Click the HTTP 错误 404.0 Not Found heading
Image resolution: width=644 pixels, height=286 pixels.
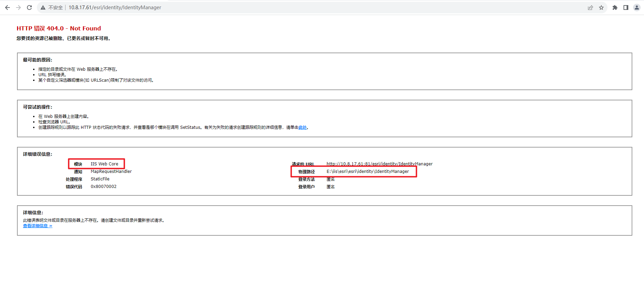pyautogui.click(x=59, y=28)
